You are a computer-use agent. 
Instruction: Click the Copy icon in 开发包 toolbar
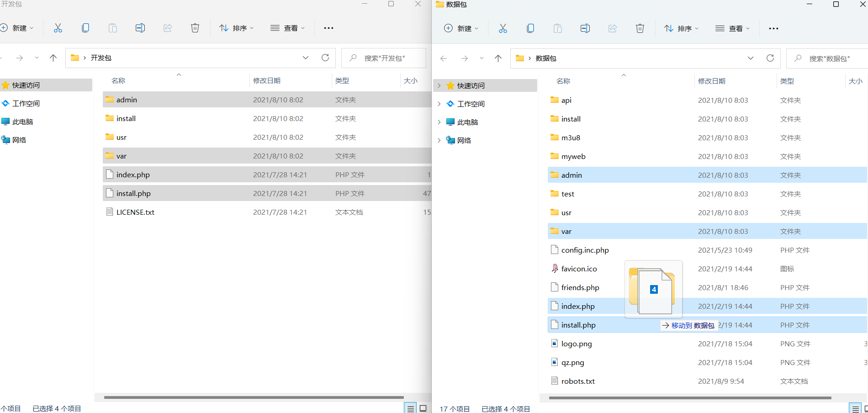(x=85, y=28)
